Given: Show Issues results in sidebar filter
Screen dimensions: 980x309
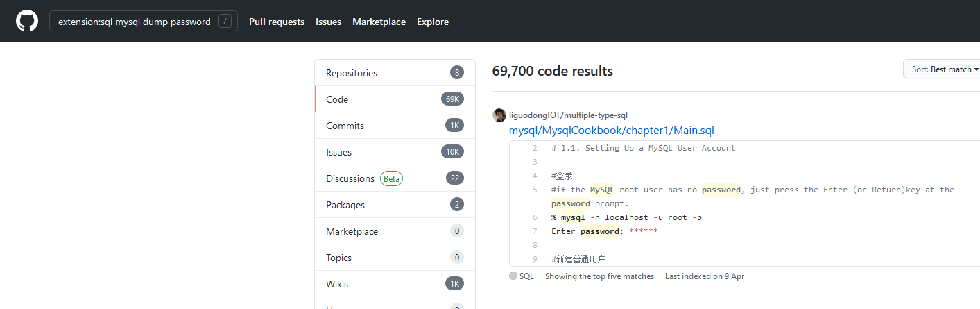Looking at the screenshot, I should tap(395, 152).
